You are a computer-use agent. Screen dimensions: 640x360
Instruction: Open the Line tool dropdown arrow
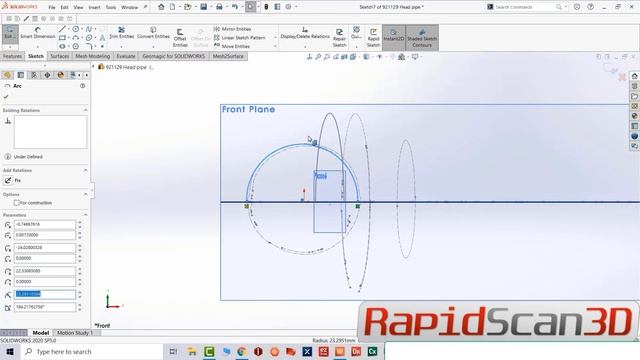click(x=68, y=29)
